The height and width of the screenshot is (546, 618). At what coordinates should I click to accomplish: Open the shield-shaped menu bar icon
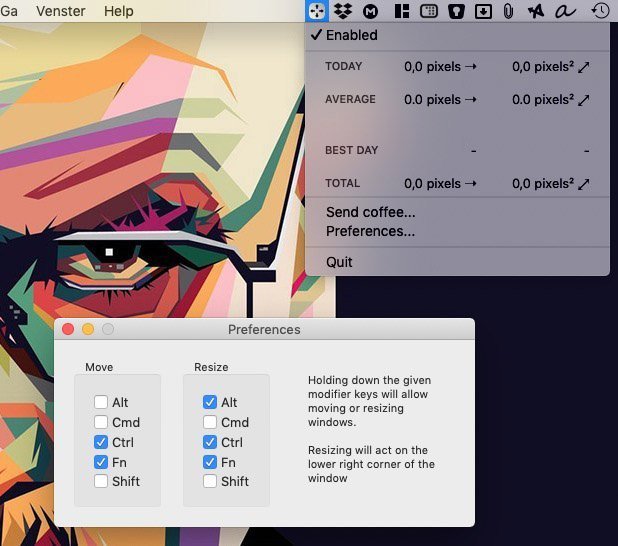[x=456, y=12]
